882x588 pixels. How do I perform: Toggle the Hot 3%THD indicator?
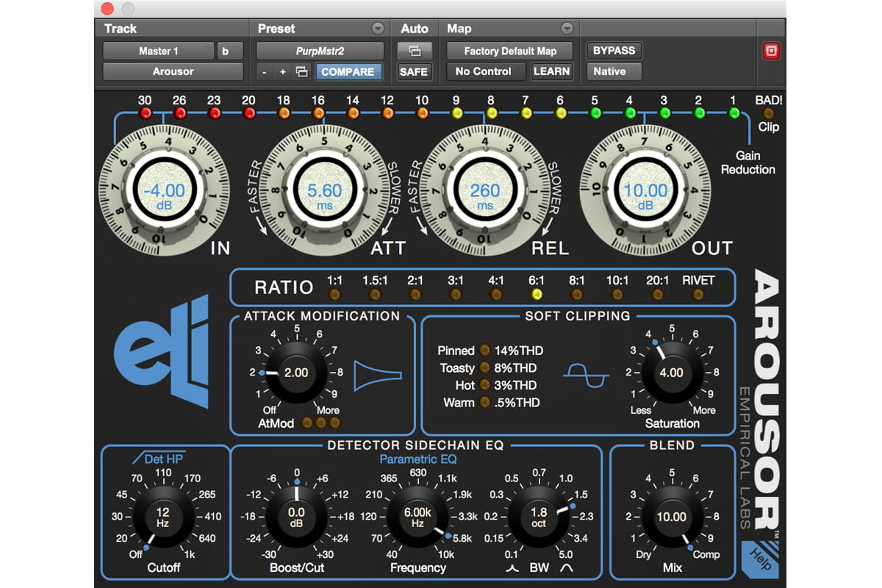[484, 385]
